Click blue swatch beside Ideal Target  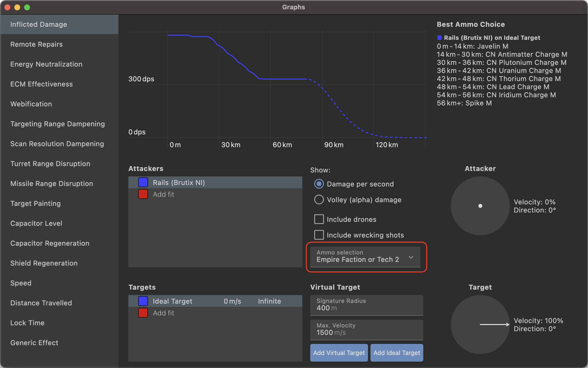click(143, 301)
